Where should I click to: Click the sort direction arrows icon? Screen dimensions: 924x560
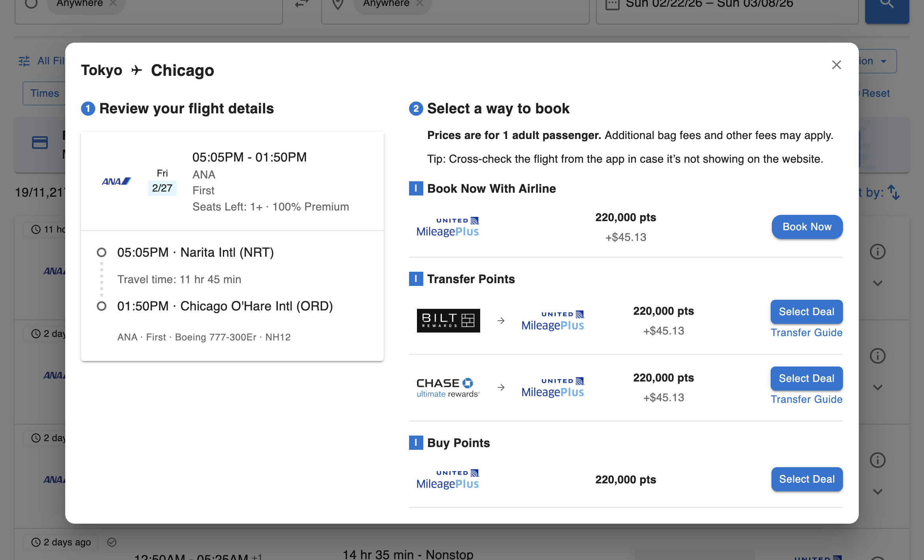[894, 192]
